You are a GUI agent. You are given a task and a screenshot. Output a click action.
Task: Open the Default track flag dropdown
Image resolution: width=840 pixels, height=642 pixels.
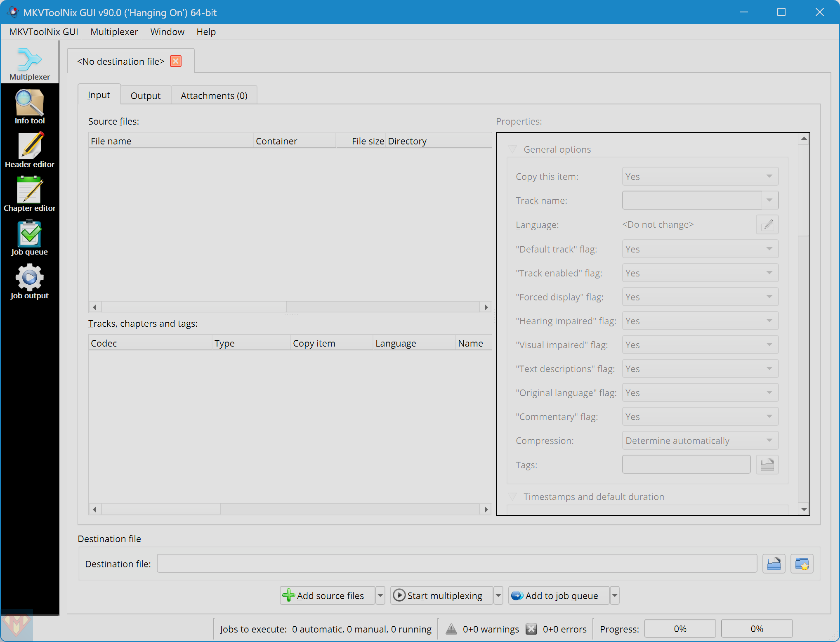pos(698,249)
